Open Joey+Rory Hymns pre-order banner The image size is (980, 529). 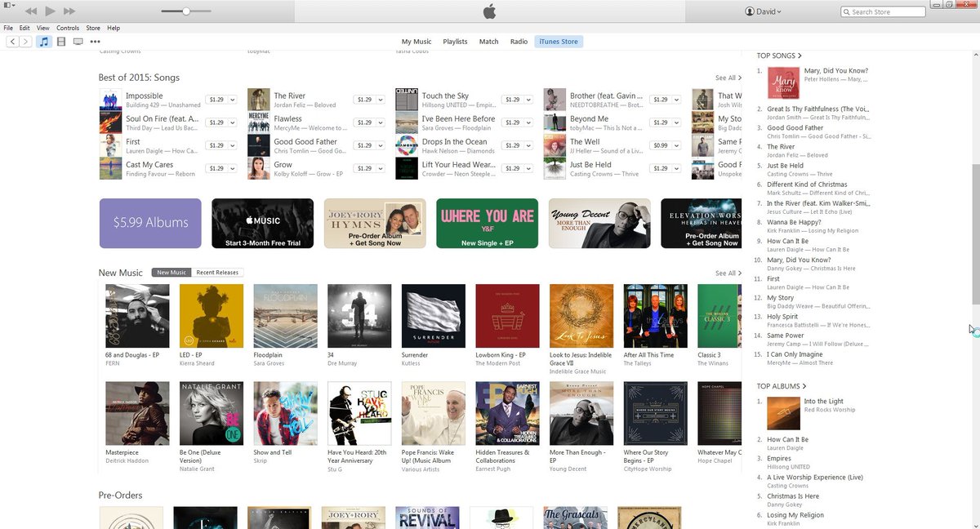375,223
